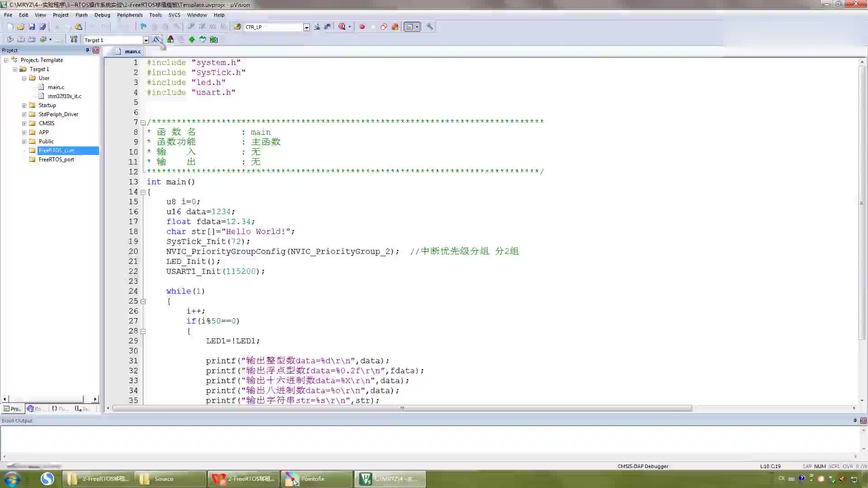Toggle a bookmark with the flag icon
868x488 pixels.
(143, 27)
